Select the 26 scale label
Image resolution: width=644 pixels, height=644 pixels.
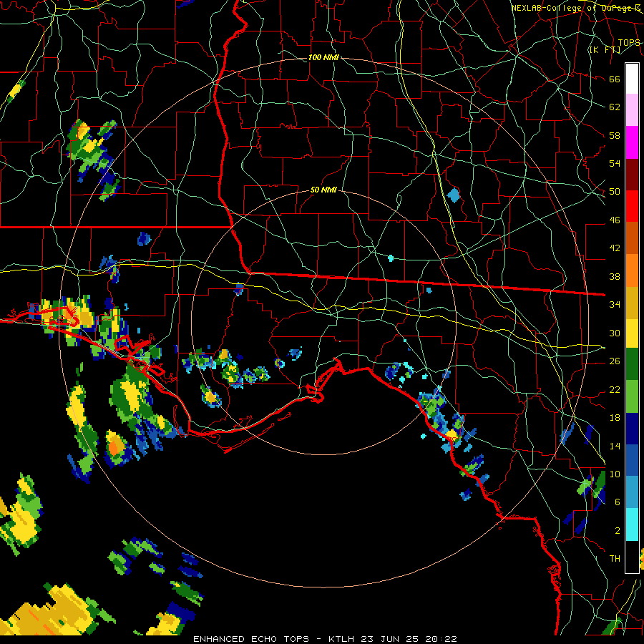[615, 361]
